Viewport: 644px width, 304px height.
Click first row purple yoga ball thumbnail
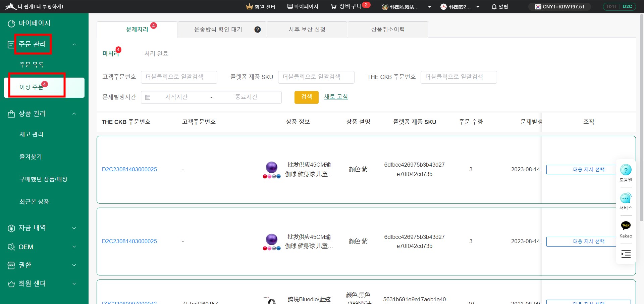[x=272, y=170]
